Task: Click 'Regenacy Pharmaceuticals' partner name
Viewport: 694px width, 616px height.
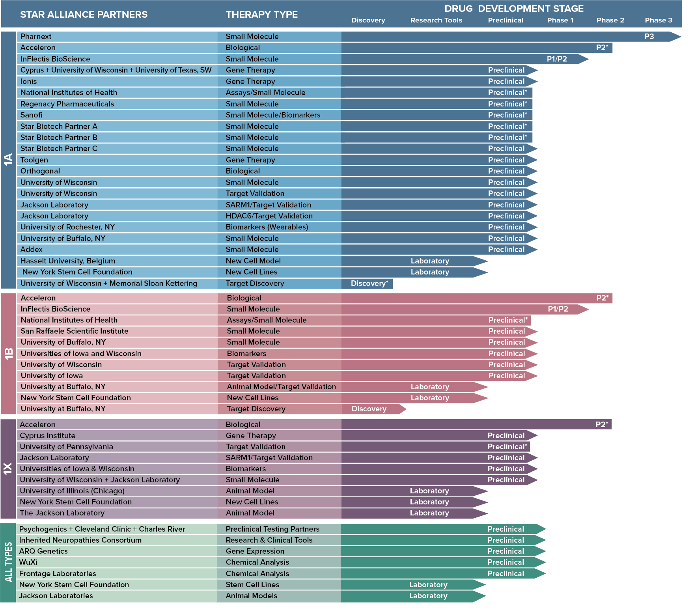Action: (x=67, y=104)
